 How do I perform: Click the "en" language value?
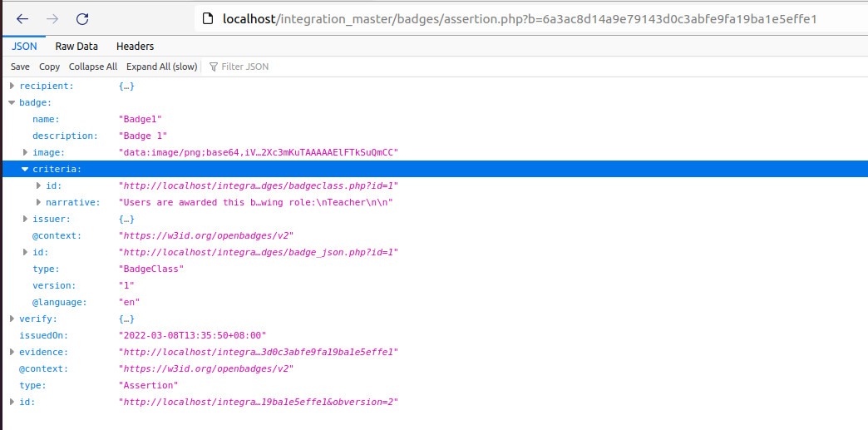[129, 302]
